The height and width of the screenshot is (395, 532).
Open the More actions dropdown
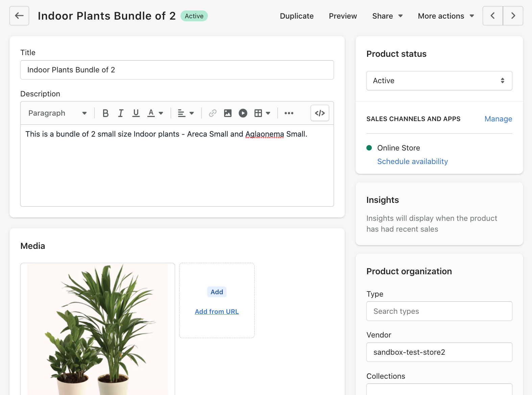[446, 16]
